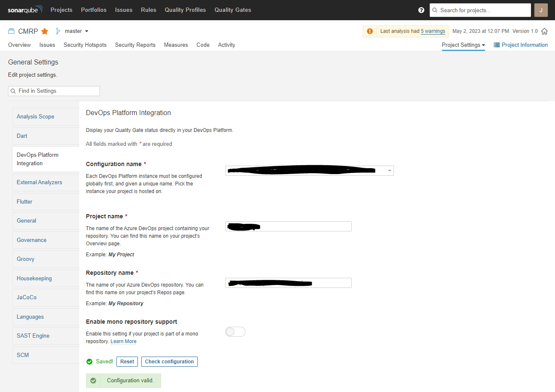This screenshot has width=555, height=392.
Task: Click the Find in Settings magnifier icon
Action: (x=13, y=91)
